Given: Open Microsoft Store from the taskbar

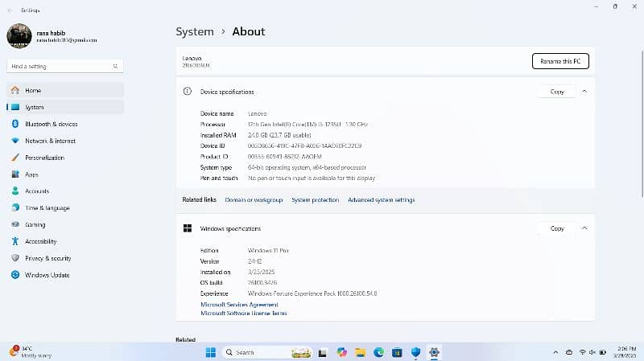Looking at the screenshot, I should point(397,352).
